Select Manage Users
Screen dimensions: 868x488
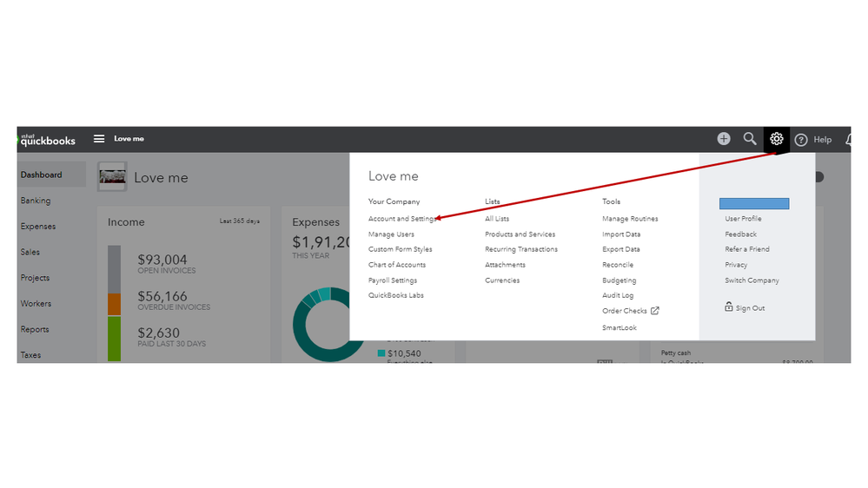tap(391, 234)
